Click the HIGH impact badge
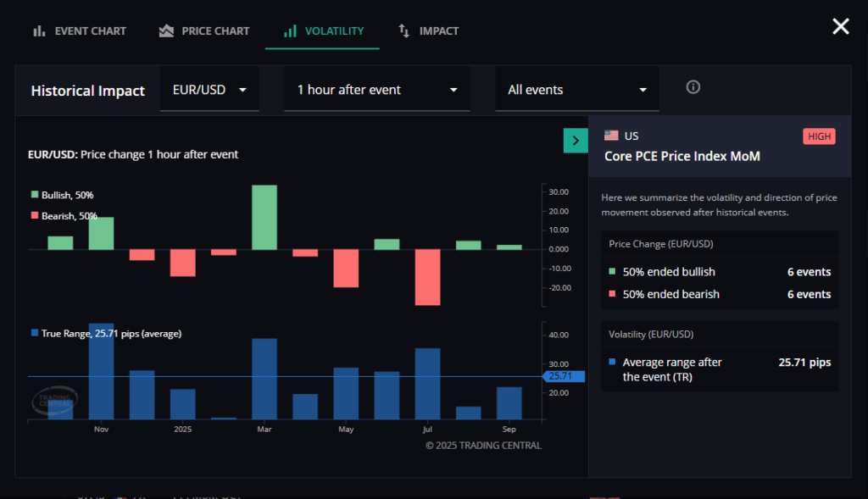 819,136
